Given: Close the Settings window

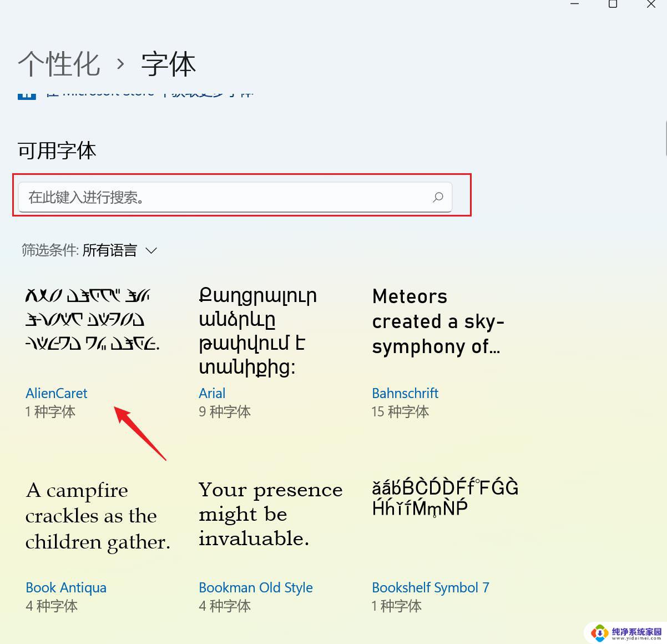Looking at the screenshot, I should coord(651,4).
